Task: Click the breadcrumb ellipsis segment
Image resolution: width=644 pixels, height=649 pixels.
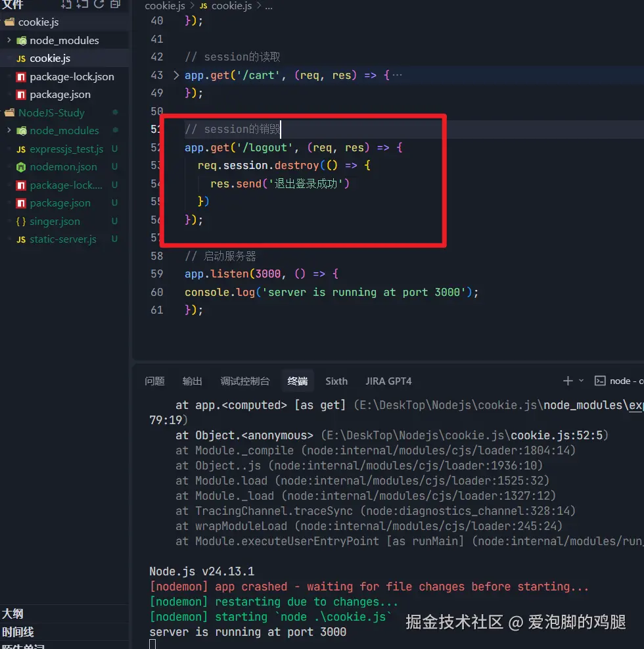Action: tap(268, 6)
